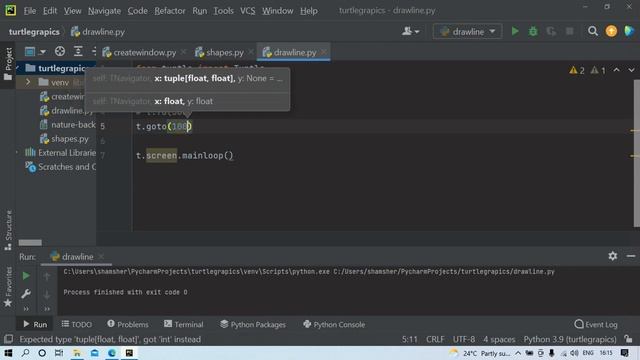Open the drawline run configuration dropdown
This screenshot has height=360, width=640.
pos(467,31)
